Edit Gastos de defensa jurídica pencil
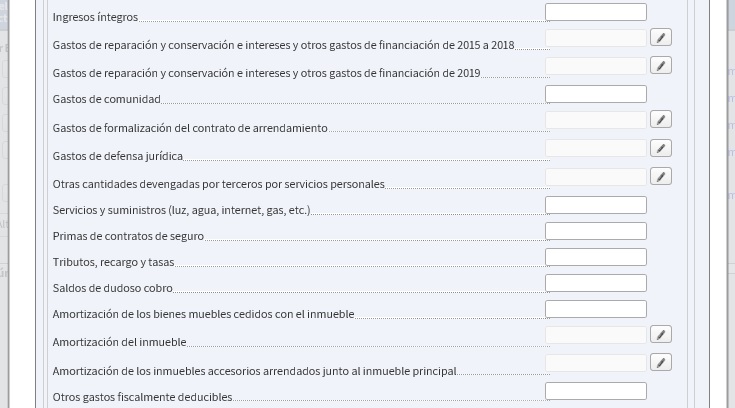Viewport: 735px width, 408px height. 660,148
